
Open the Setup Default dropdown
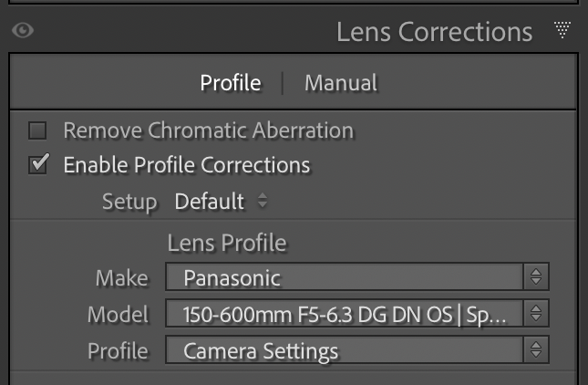pos(210,202)
